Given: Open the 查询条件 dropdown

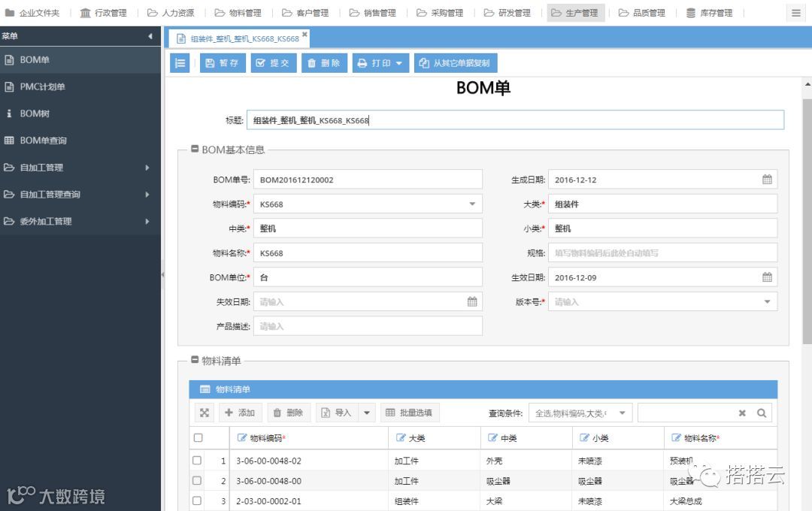Looking at the screenshot, I should pyautogui.click(x=580, y=413).
